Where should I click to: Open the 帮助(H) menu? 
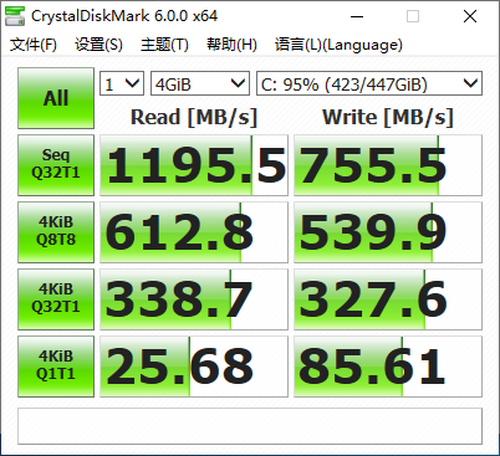coord(232,44)
